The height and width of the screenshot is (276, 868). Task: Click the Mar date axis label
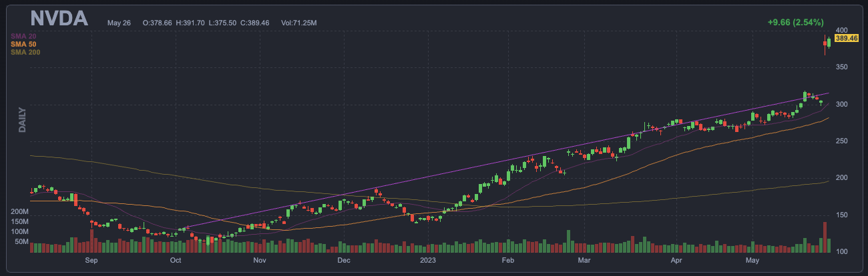tap(585, 261)
